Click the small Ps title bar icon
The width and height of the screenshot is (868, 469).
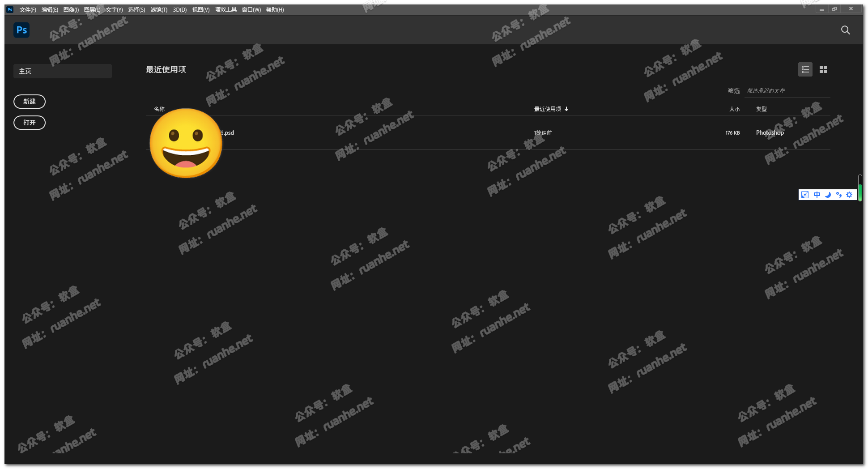pos(10,9)
